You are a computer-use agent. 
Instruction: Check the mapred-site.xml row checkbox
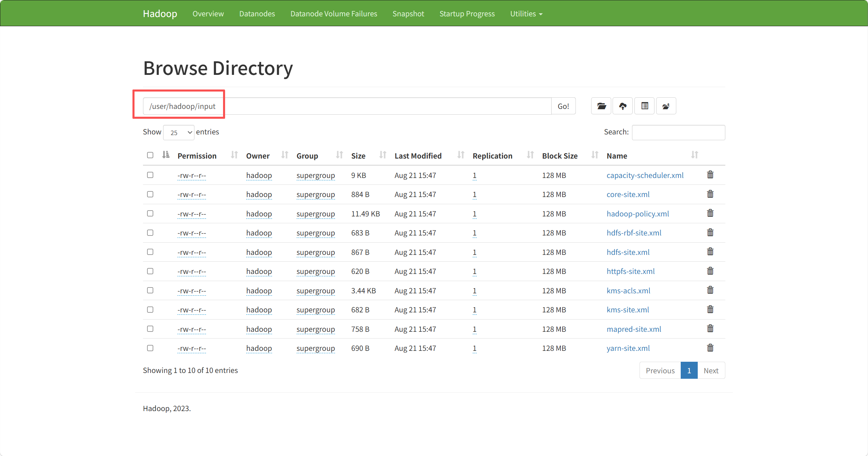click(x=150, y=329)
